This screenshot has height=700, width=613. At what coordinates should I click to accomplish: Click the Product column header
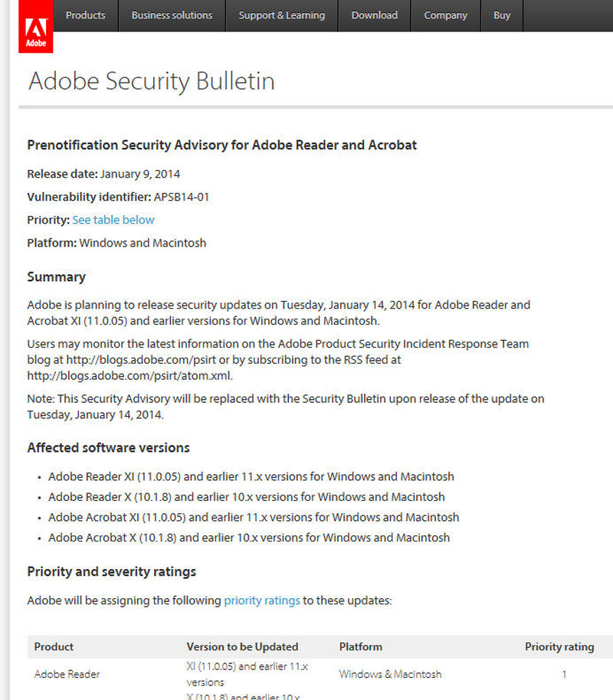[x=54, y=646]
